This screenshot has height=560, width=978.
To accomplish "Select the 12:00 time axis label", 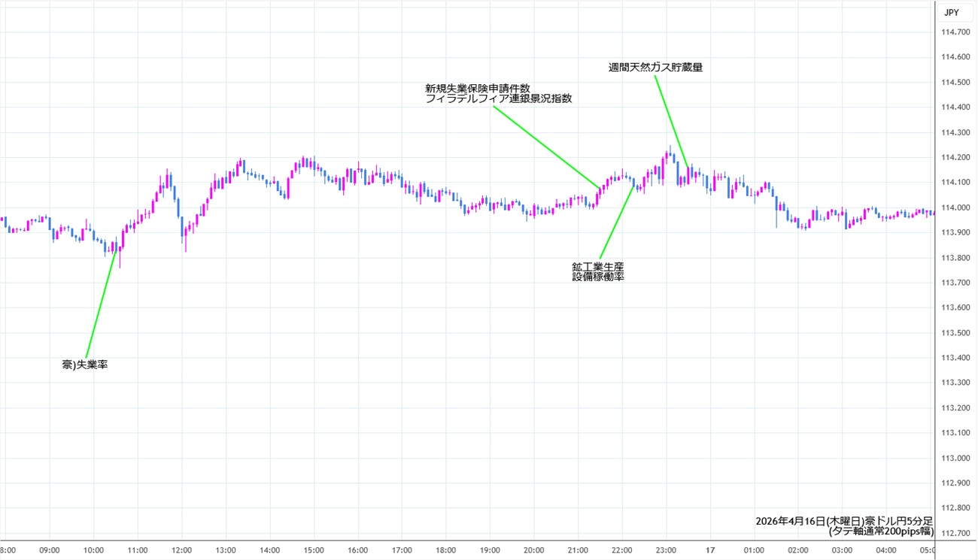I will point(181,550).
